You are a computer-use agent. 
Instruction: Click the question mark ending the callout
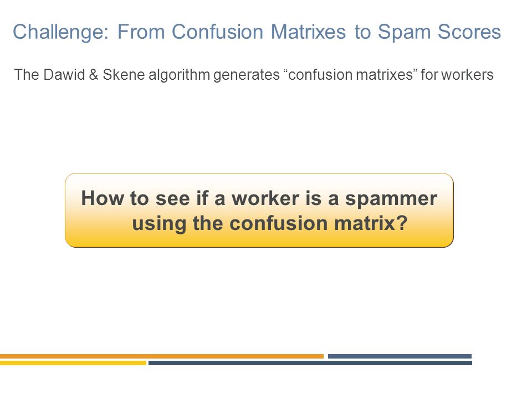402,223
